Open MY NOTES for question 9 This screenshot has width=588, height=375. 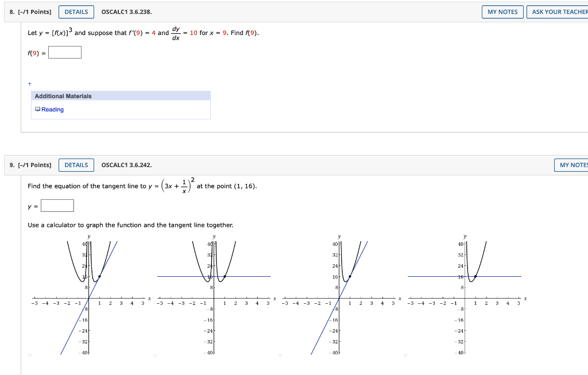(571, 165)
